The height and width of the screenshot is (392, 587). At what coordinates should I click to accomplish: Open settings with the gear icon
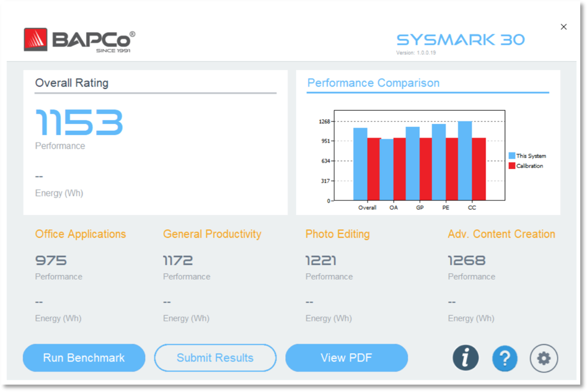pyautogui.click(x=544, y=358)
